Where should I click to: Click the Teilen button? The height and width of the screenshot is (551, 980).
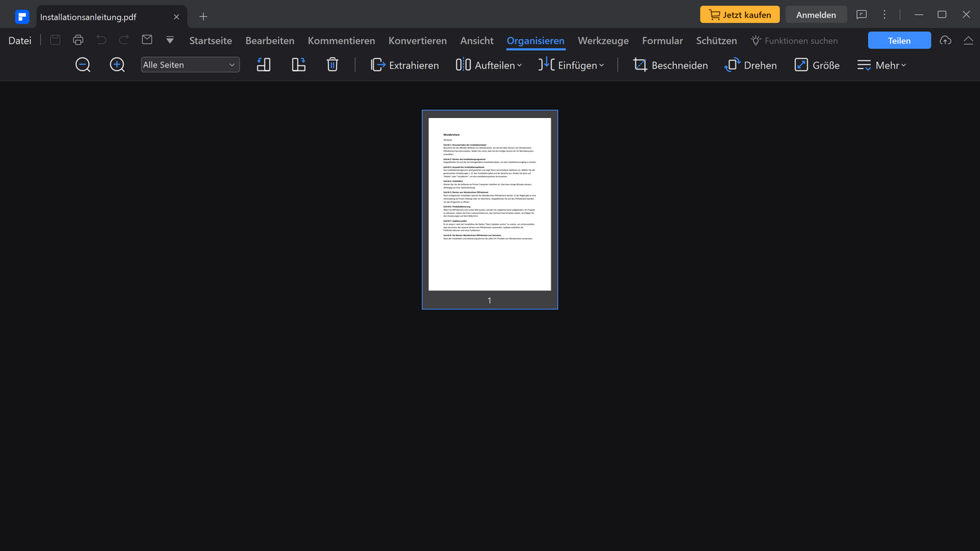click(899, 41)
